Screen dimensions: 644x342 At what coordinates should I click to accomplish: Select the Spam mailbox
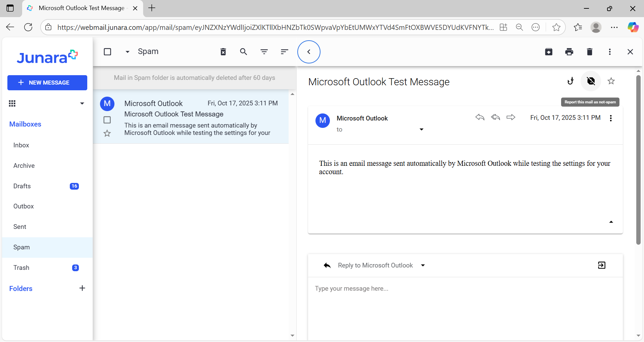(x=47, y=247)
